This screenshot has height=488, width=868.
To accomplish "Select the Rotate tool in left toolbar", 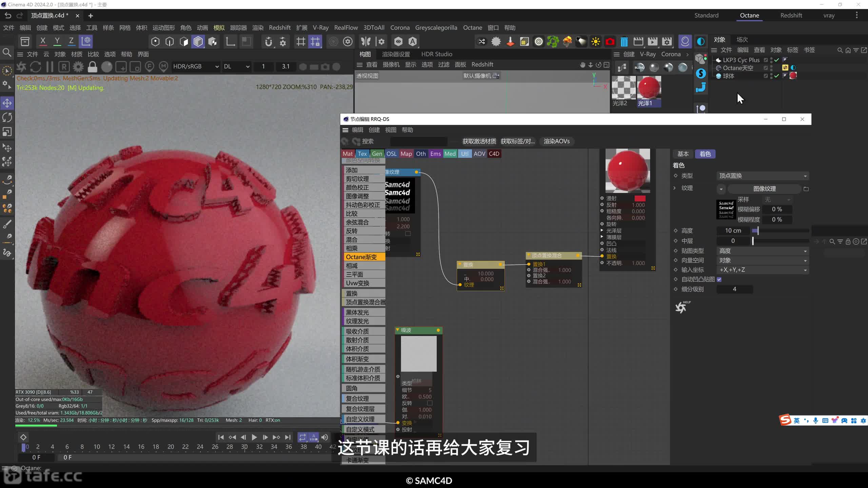I will click(7, 118).
